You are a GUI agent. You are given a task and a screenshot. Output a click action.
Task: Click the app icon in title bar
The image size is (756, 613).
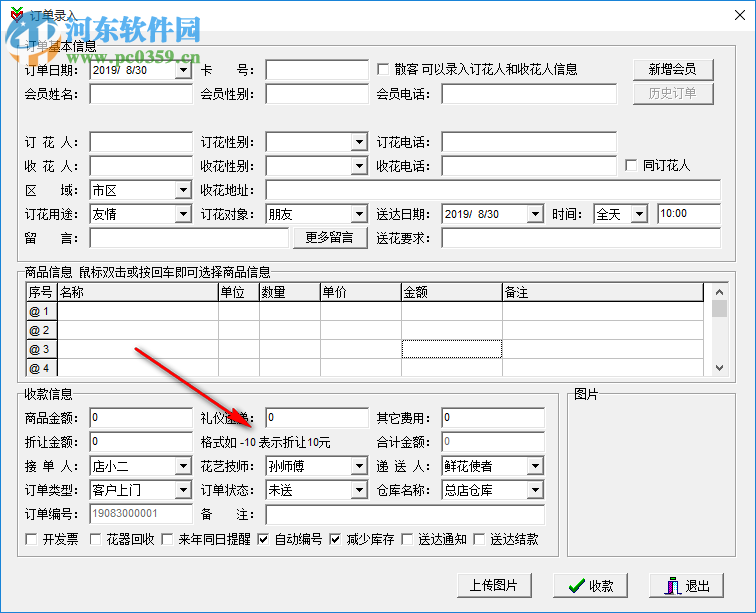(x=16, y=14)
